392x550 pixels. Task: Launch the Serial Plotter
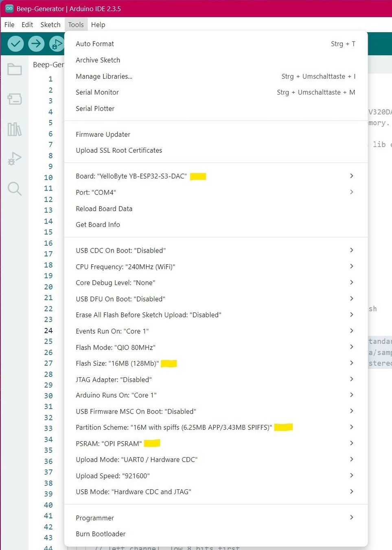click(216, 109)
